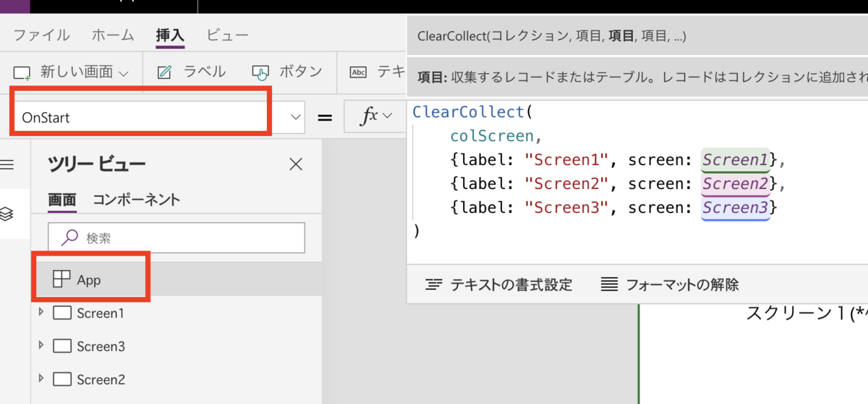This screenshot has height=404, width=868.
Task: Click the ClearCollect signature hint text
Action: point(552,36)
